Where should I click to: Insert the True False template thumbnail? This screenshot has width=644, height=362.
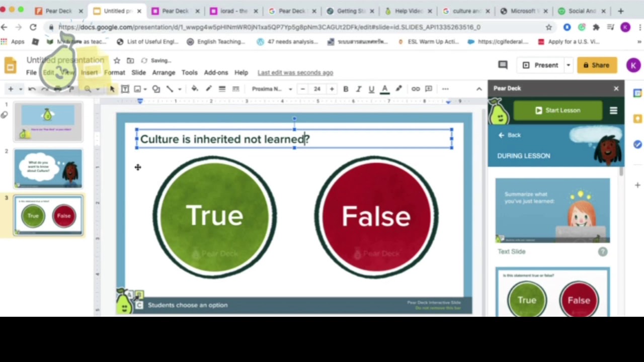tap(552, 292)
